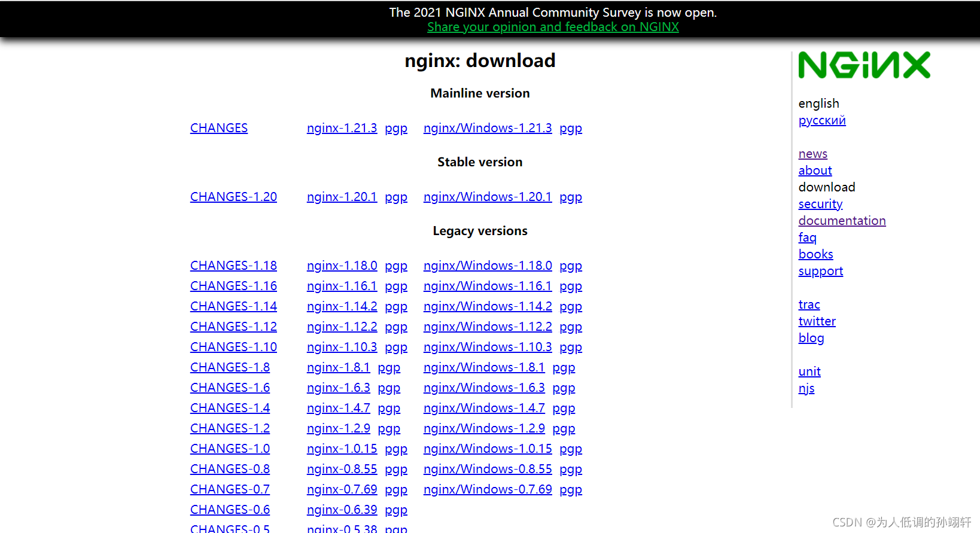Open the support page
This screenshot has height=533, width=980.
(821, 271)
